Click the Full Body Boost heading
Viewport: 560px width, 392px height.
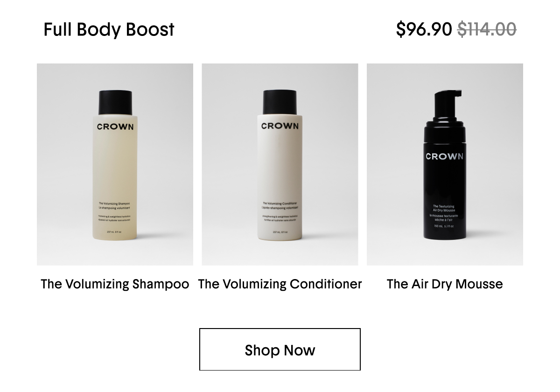click(x=109, y=29)
